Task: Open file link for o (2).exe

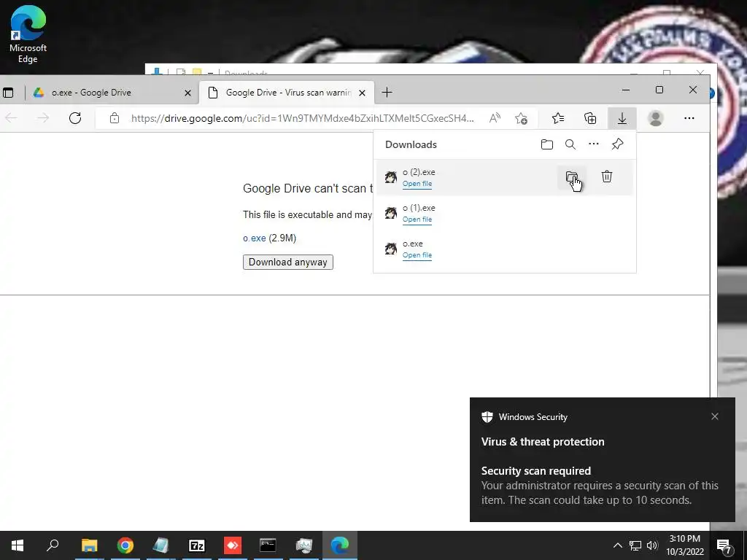Action: tap(417, 184)
